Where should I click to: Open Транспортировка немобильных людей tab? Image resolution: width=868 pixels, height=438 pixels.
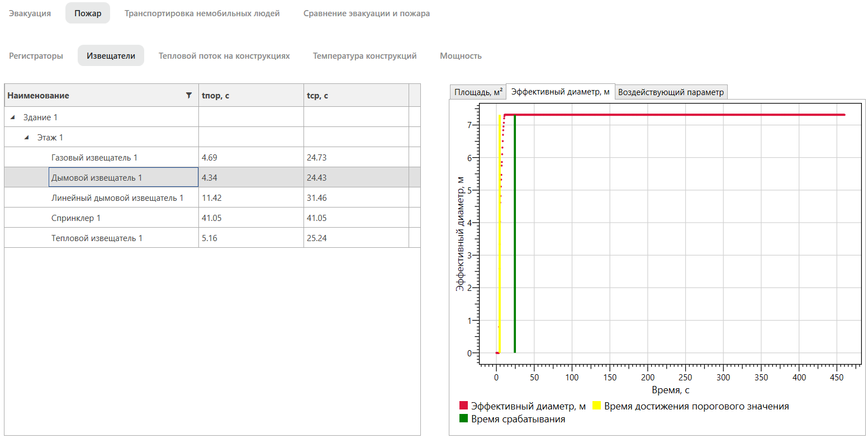pyautogui.click(x=202, y=13)
